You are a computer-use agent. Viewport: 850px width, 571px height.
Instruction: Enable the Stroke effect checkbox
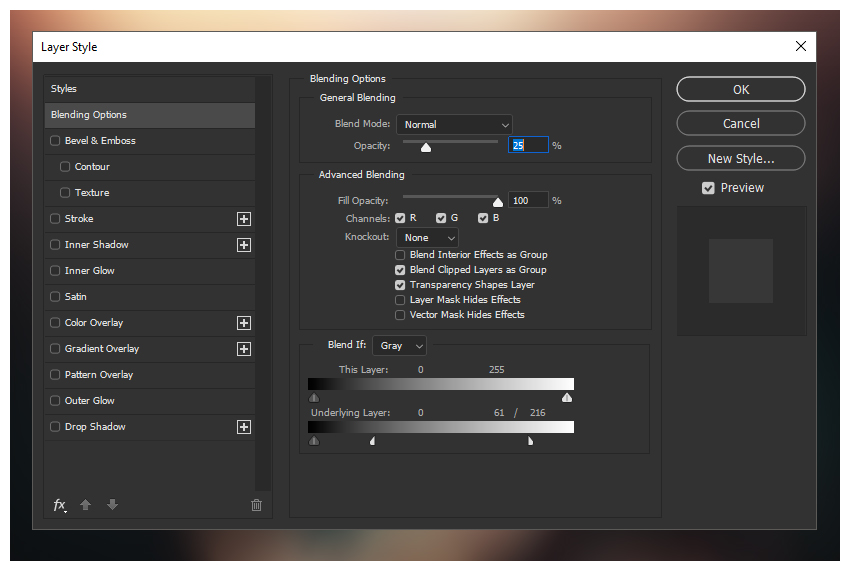[55, 219]
